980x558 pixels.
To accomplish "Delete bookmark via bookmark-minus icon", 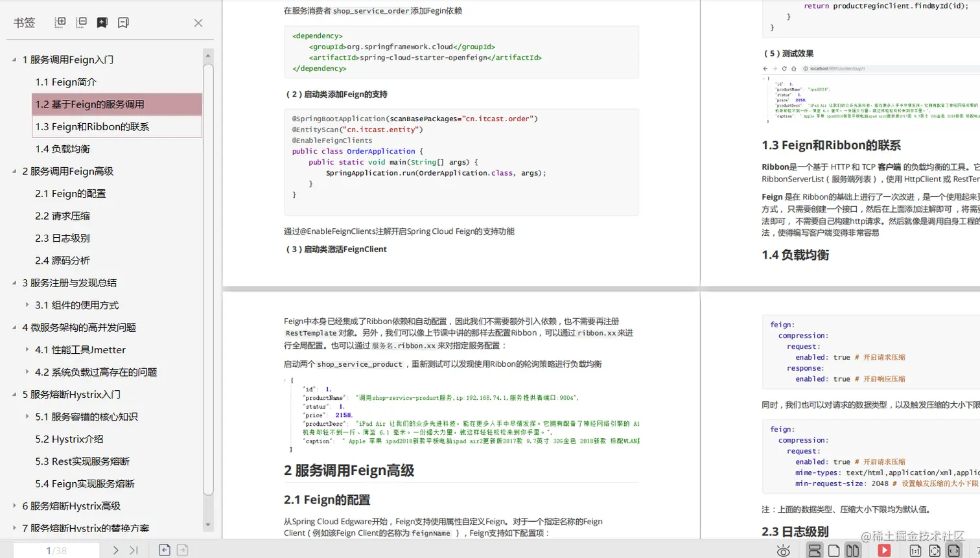I will coord(123,22).
